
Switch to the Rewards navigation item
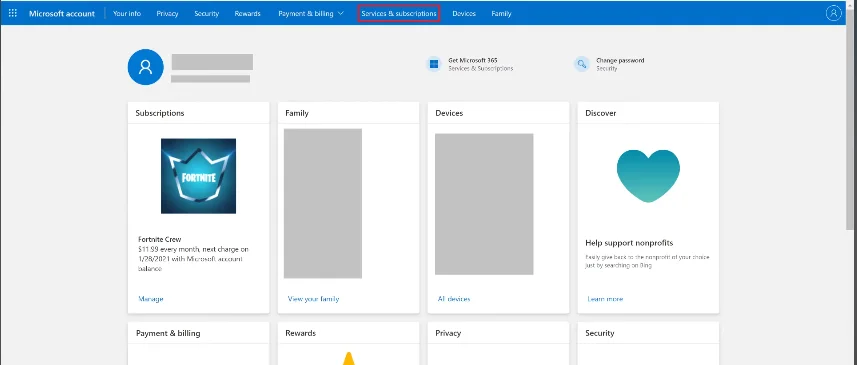click(x=248, y=14)
